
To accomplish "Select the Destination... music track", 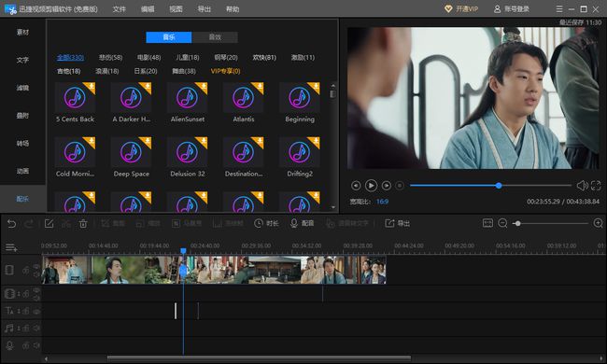I will tap(244, 158).
